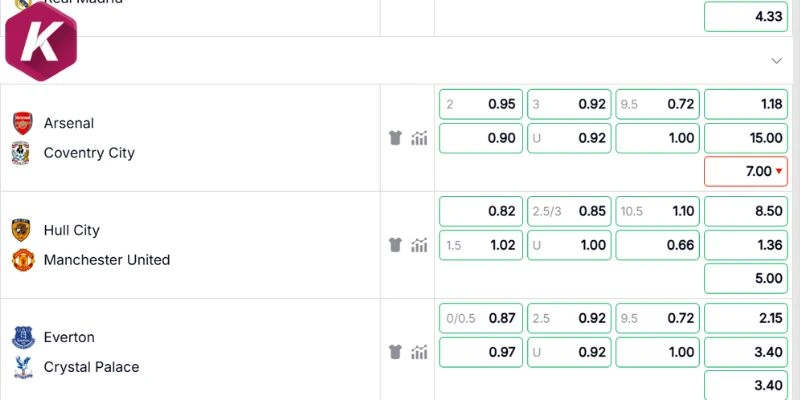Viewport: 800px width, 400px height.
Task: Select Everton win odds 2.15
Action: [746, 318]
